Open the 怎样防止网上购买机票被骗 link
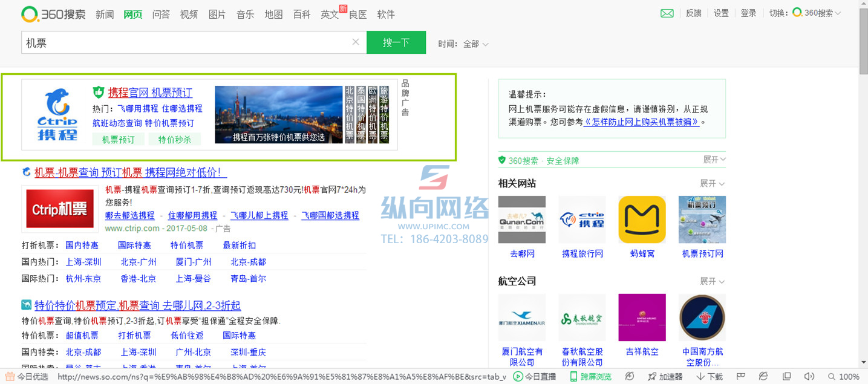The image size is (868, 384). [642, 122]
